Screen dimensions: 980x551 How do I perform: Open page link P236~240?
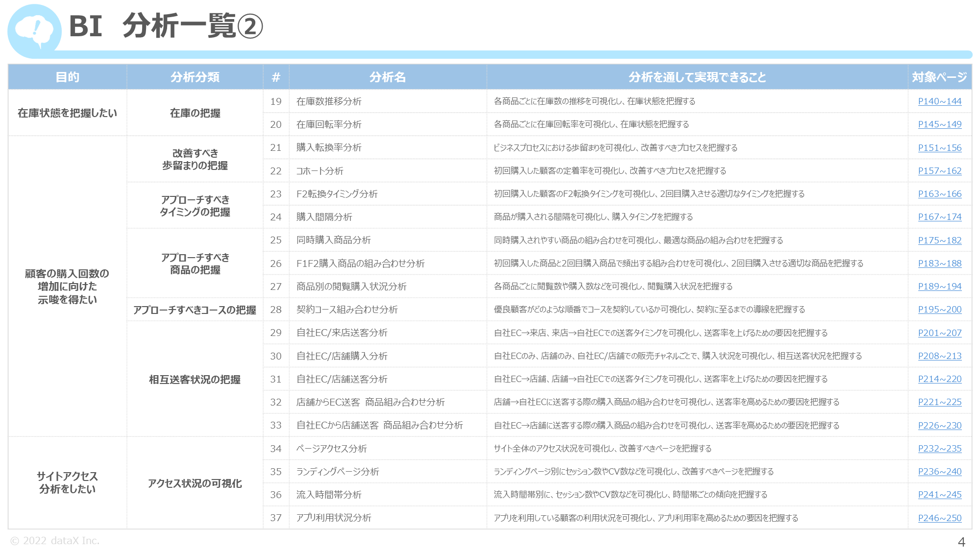[939, 472]
